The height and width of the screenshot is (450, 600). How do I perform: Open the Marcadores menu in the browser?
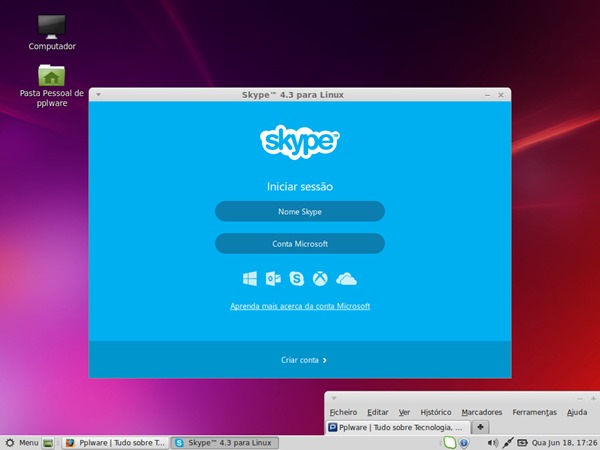482,412
